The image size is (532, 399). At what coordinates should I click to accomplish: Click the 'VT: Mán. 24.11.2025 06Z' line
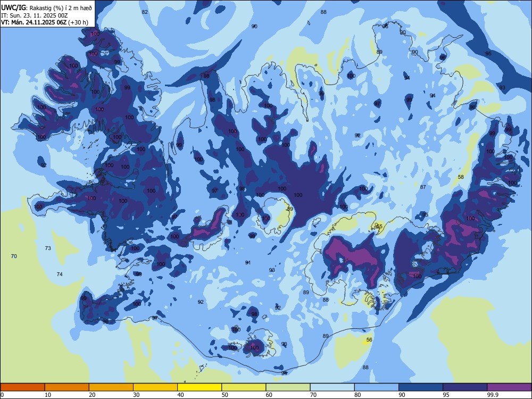[x=34, y=22]
